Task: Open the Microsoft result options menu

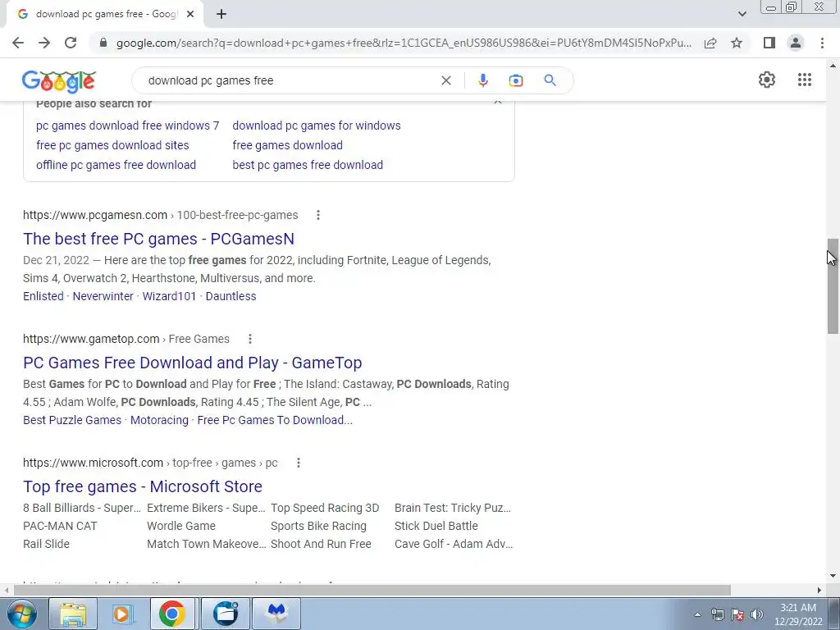Action: click(x=299, y=463)
